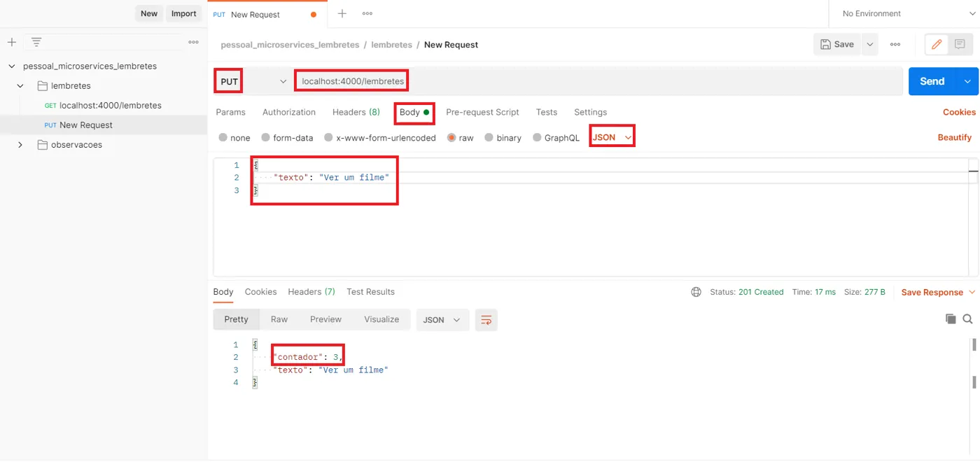Select the form-data body option
The height and width of the screenshot is (462, 980).
(265, 137)
